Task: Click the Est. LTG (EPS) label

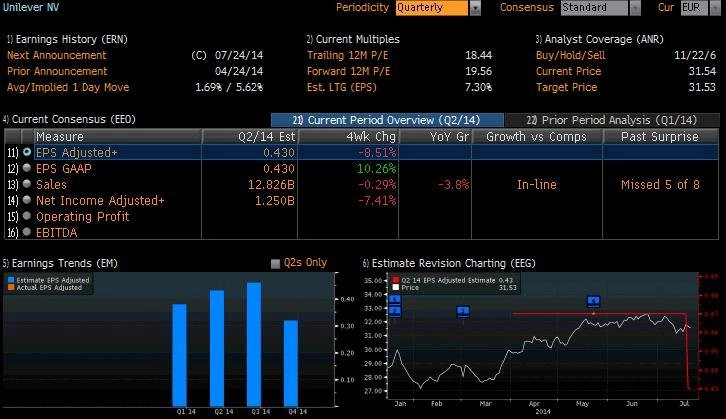Action: click(x=342, y=87)
